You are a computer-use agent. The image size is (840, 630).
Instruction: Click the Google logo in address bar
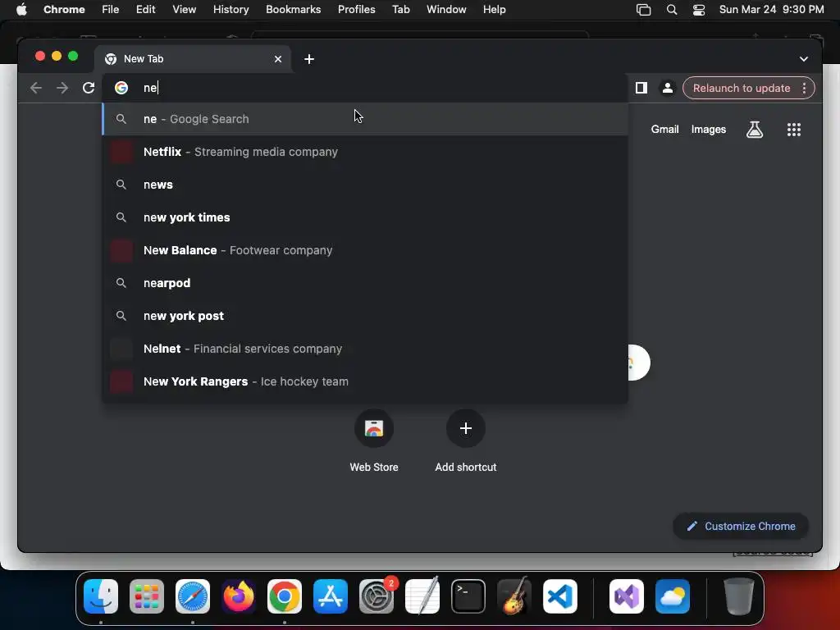121,88
